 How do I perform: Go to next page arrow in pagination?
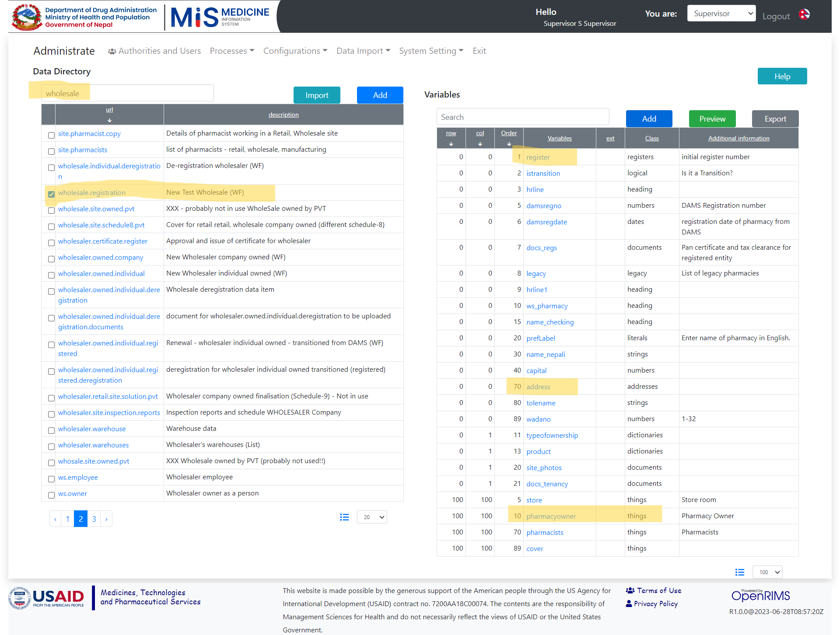[106, 519]
